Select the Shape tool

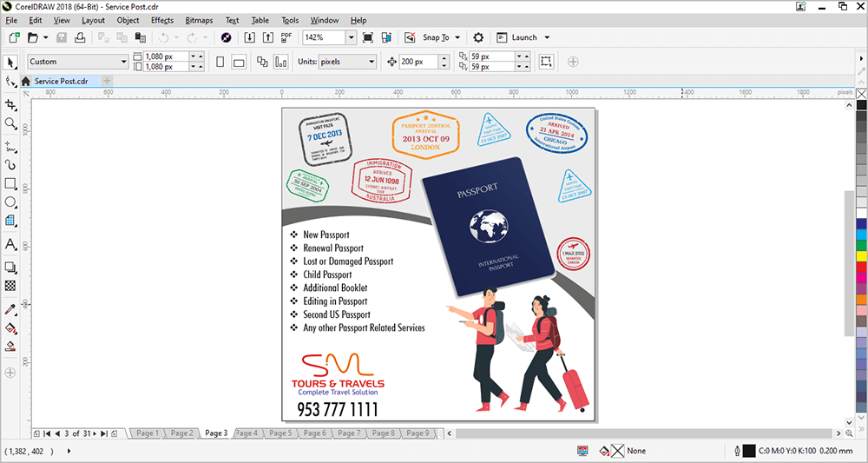10,82
